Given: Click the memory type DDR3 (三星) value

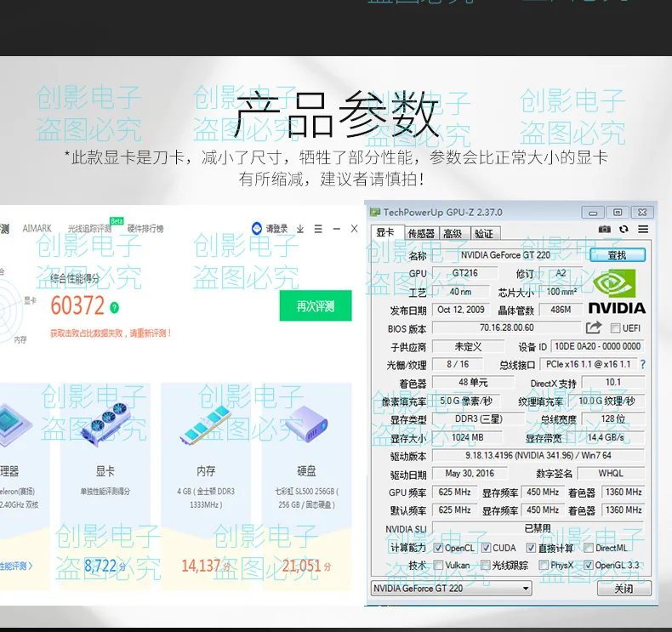Looking at the screenshot, I should tap(478, 418).
